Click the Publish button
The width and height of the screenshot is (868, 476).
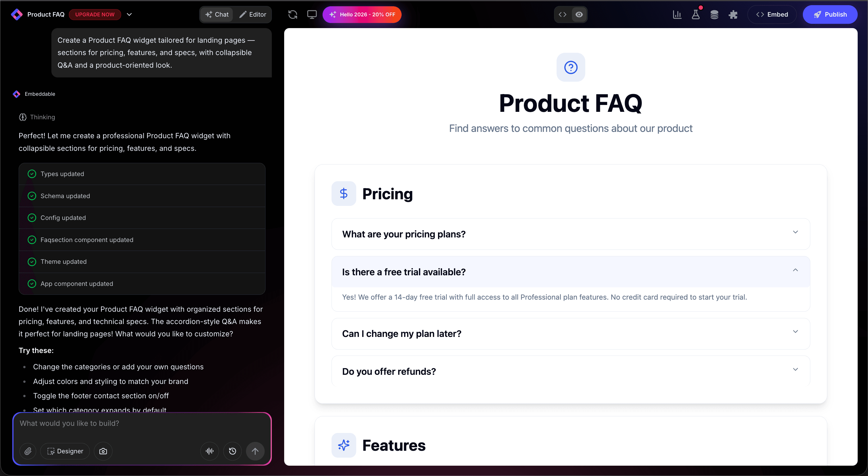pos(830,14)
